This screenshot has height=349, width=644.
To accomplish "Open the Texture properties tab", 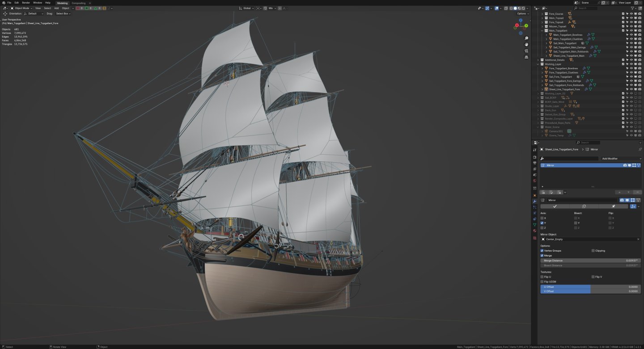I will [x=534, y=238].
